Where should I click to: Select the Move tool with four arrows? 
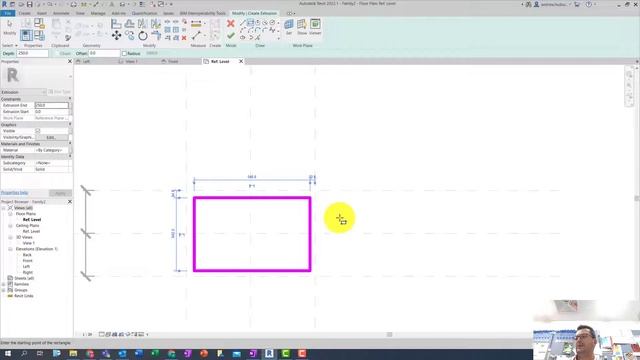(116, 36)
